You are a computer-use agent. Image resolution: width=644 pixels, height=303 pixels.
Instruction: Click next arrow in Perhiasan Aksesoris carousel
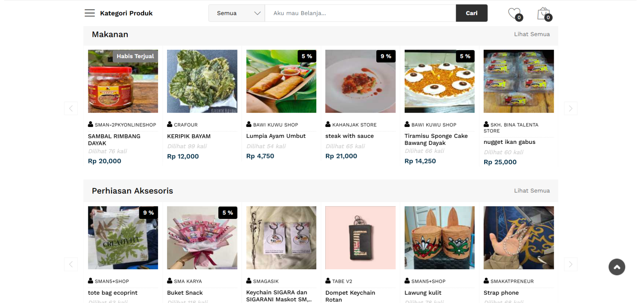tap(570, 264)
